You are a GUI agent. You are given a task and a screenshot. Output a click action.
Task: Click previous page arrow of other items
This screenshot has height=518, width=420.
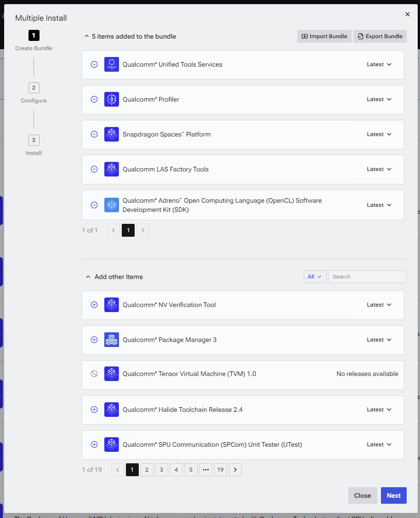(x=118, y=470)
